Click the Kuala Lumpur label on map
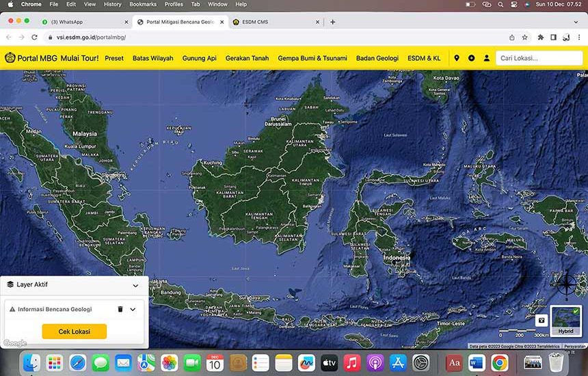This screenshot has width=588, height=376. (80, 146)
